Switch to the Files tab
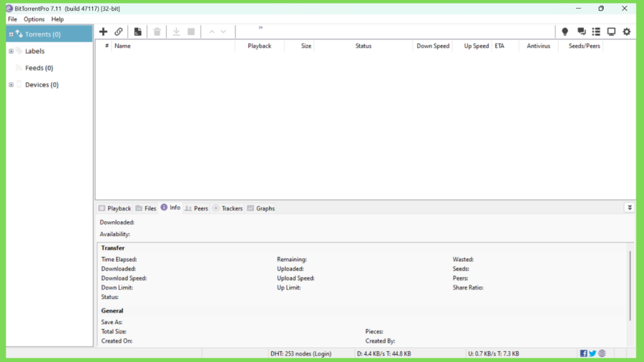The image size is (644, 362). pos(146,208)
